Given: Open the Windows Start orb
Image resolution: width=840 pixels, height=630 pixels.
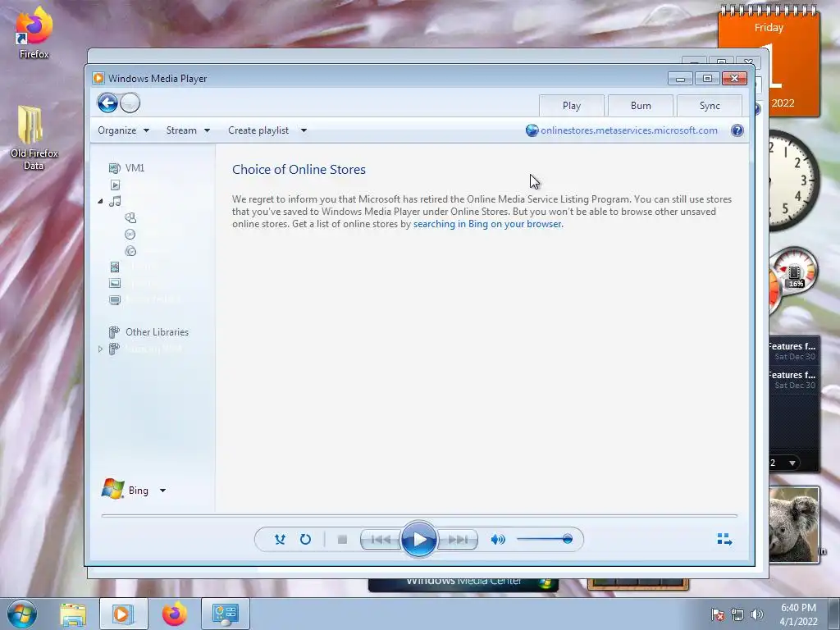Looking at the screenshot, I should pyautogui.click(x=21, y=614).
